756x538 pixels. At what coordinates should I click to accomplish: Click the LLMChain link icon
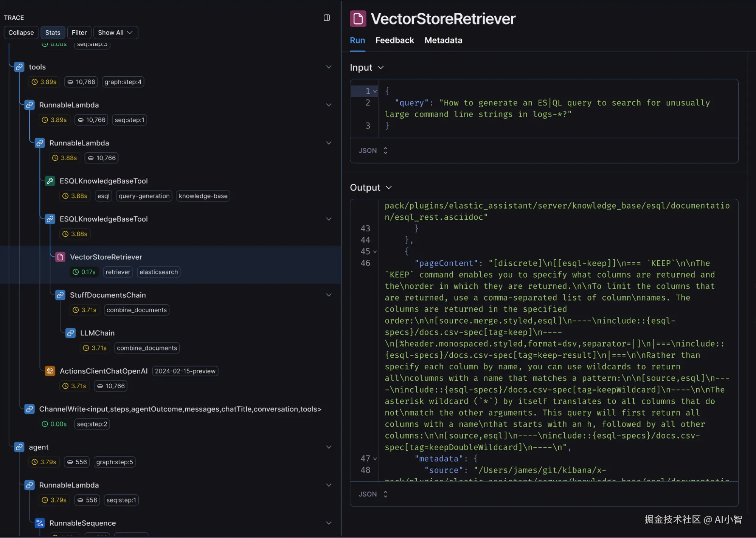[70, 333]
